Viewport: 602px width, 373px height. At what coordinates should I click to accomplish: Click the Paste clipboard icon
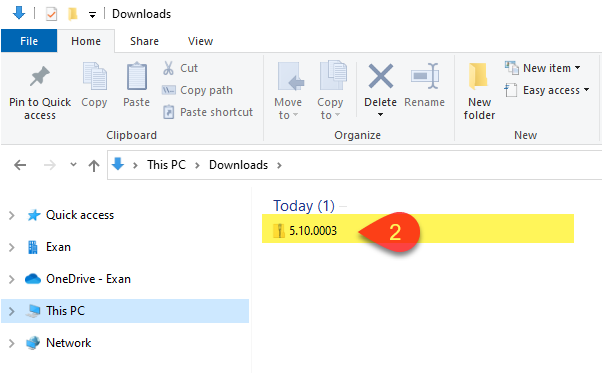coord(137,76)
